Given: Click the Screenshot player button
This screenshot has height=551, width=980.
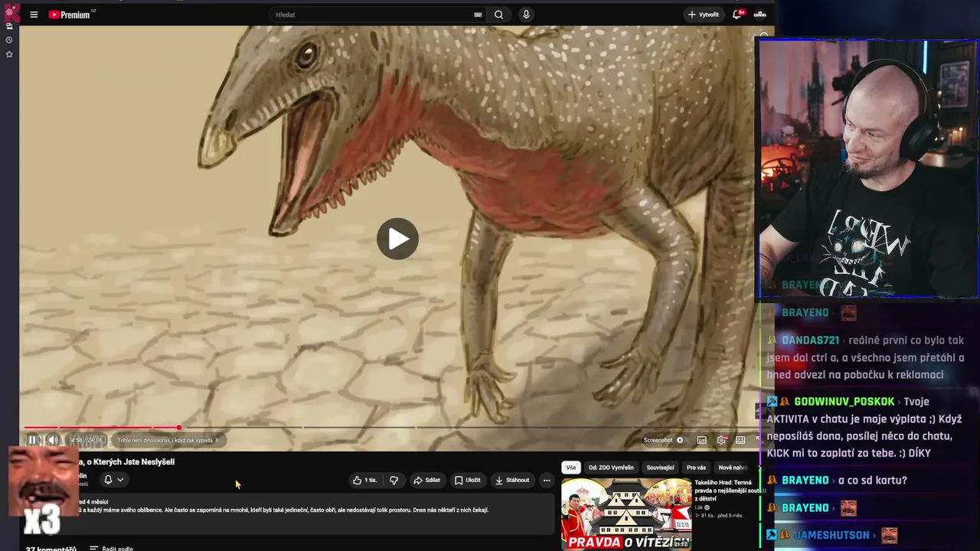Looking at the screenshot, I should (x=663, y=440).
